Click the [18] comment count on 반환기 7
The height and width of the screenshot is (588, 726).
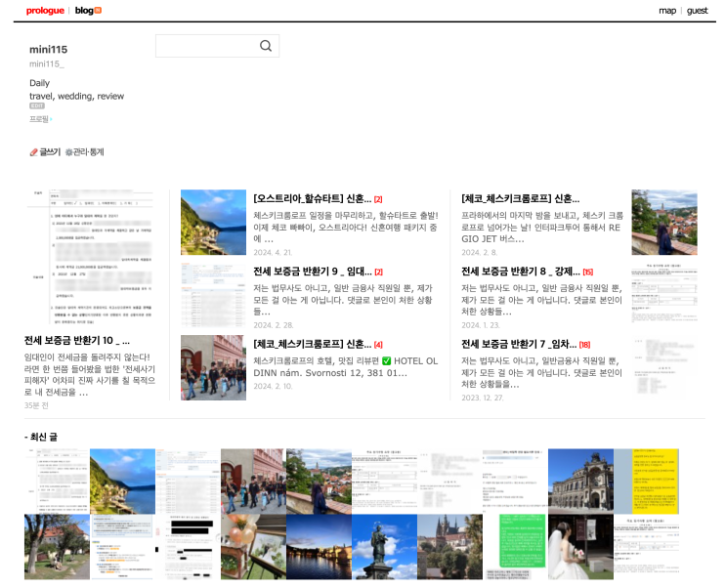point(584,345)
